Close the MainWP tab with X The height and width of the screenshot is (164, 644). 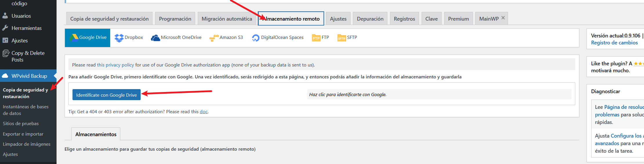tap(503, 18)
